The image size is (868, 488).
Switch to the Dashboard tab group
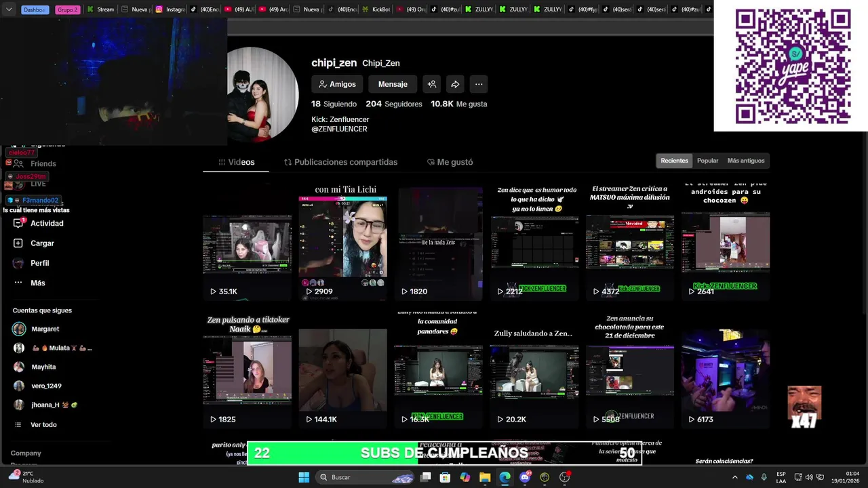click(35, 9)
